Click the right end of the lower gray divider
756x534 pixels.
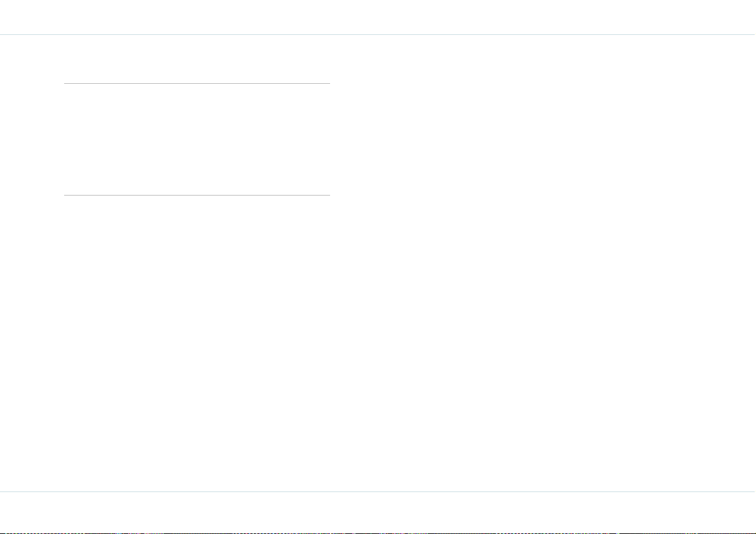pyautogui.click(x=328, y=196)
